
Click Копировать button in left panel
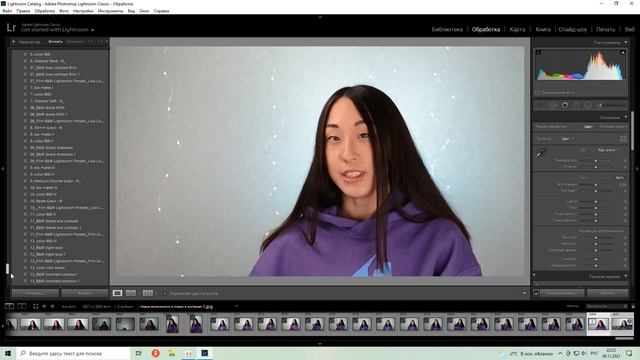tap(36, 293)
